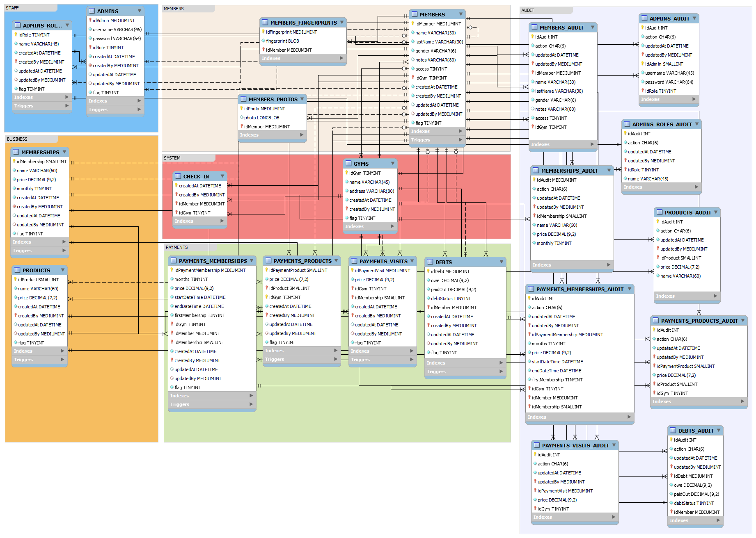
Task: Collapse the MEMBERS table header arrow
Action: [461, 14]
